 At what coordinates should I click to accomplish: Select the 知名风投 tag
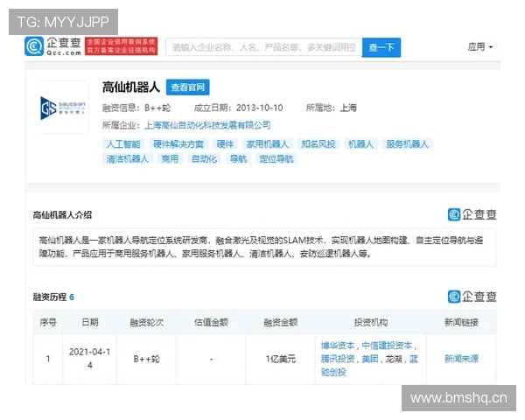click(318, 144)
